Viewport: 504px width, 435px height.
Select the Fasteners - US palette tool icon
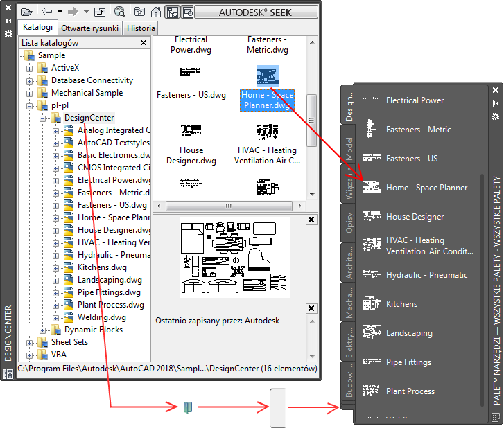[372, 158]
